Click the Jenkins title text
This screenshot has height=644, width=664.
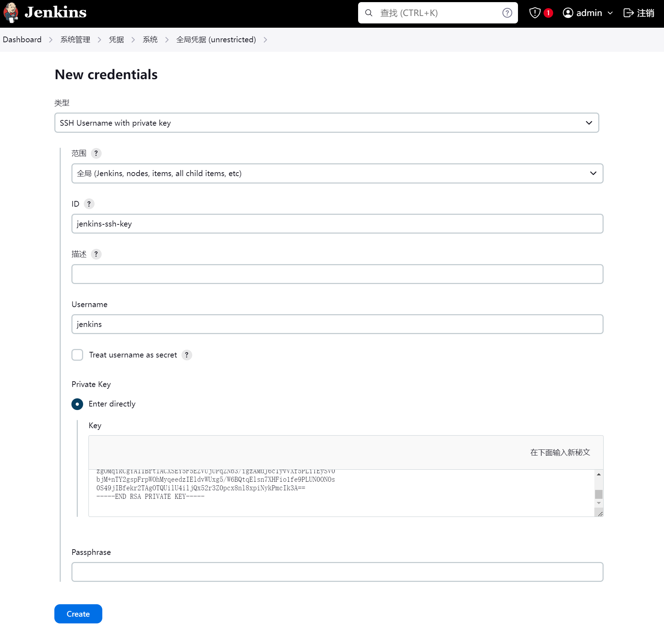pyautogui.click(x=55, y=13)
